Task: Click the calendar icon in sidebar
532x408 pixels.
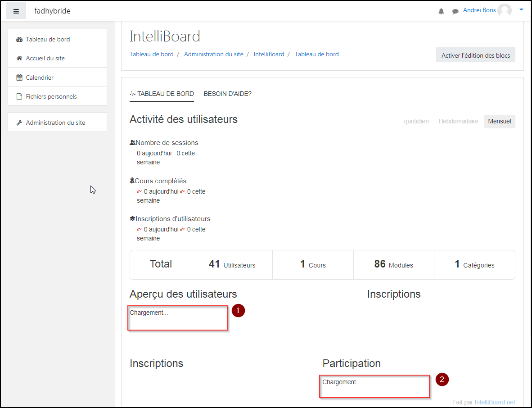Action: [19, 77]
